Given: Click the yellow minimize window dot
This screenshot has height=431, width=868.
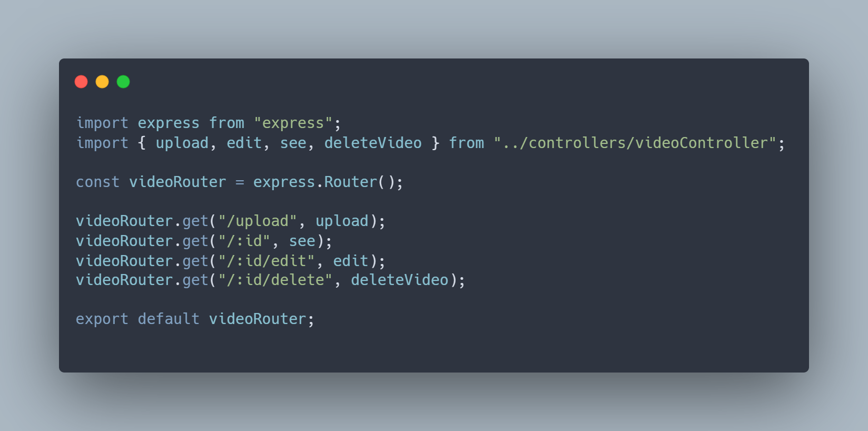Looking at the screenshot, I should [x=102, y=82].
